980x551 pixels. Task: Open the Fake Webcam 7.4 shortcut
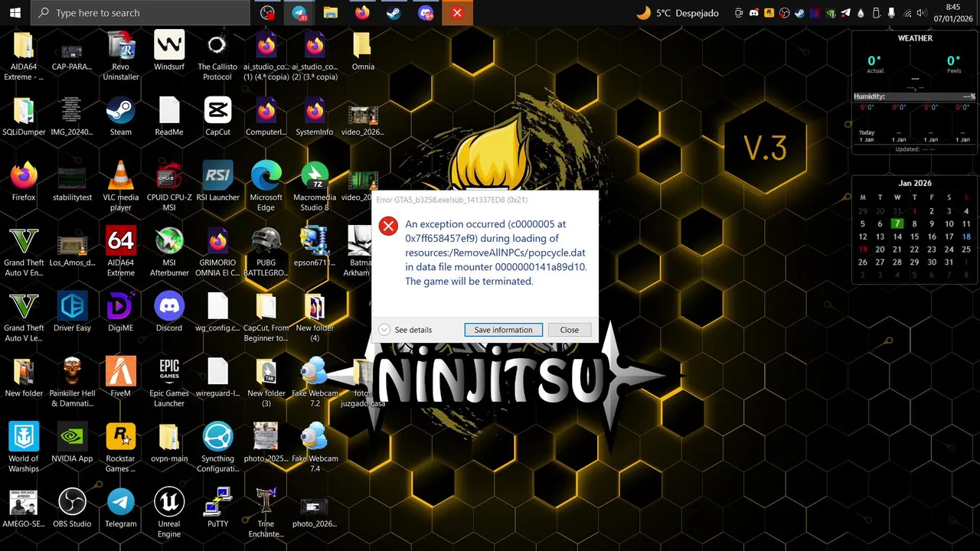point(315,448)
